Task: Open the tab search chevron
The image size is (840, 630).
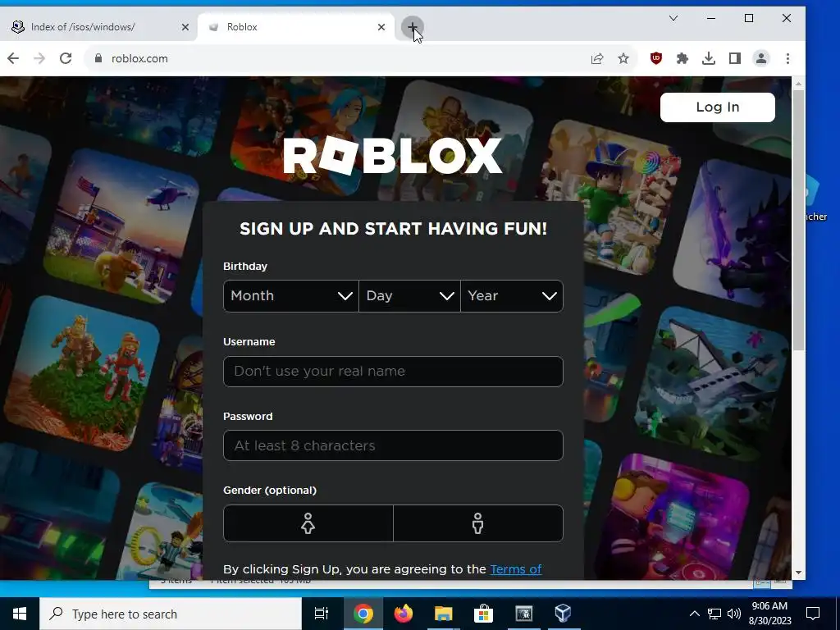Action: click(x=673, y=18)
